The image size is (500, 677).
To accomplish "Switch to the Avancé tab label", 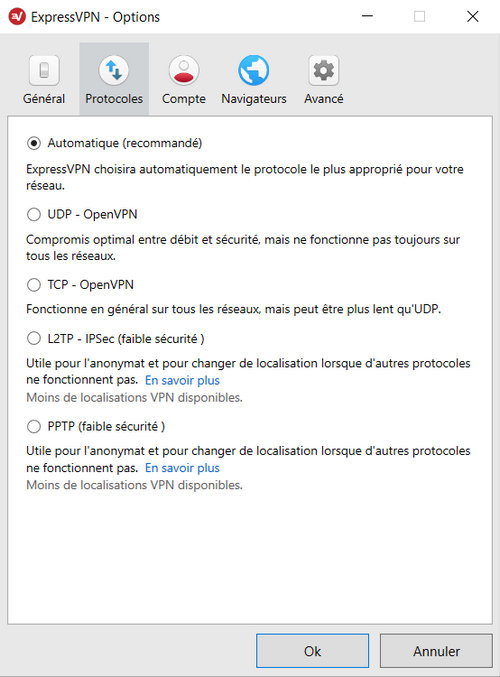I will pyautogui.click(x=324, y=99).
